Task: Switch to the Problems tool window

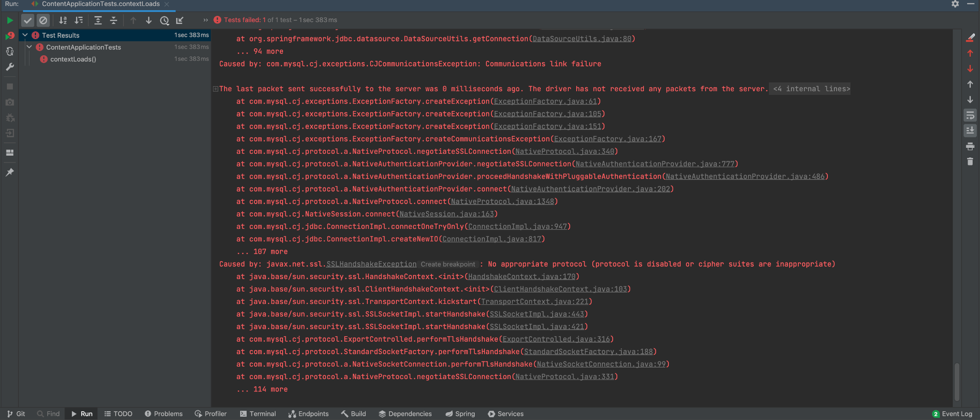Action: (164, 414)
